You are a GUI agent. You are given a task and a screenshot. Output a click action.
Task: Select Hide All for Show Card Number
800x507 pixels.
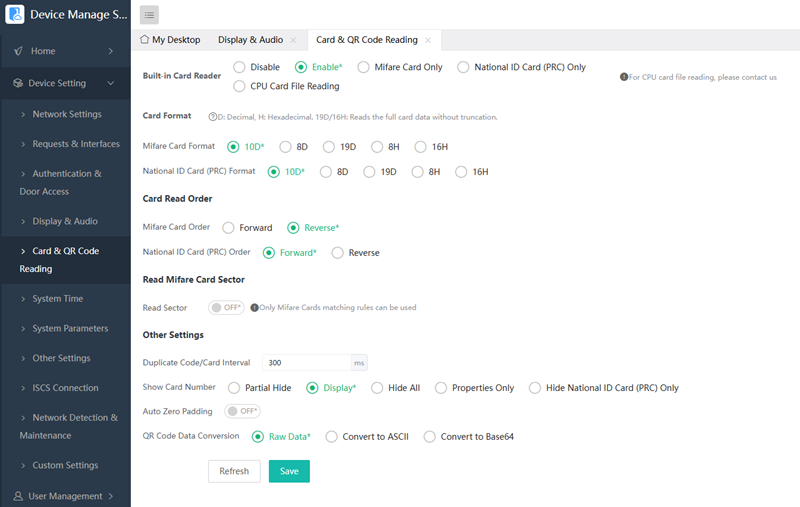pos(377,388)
